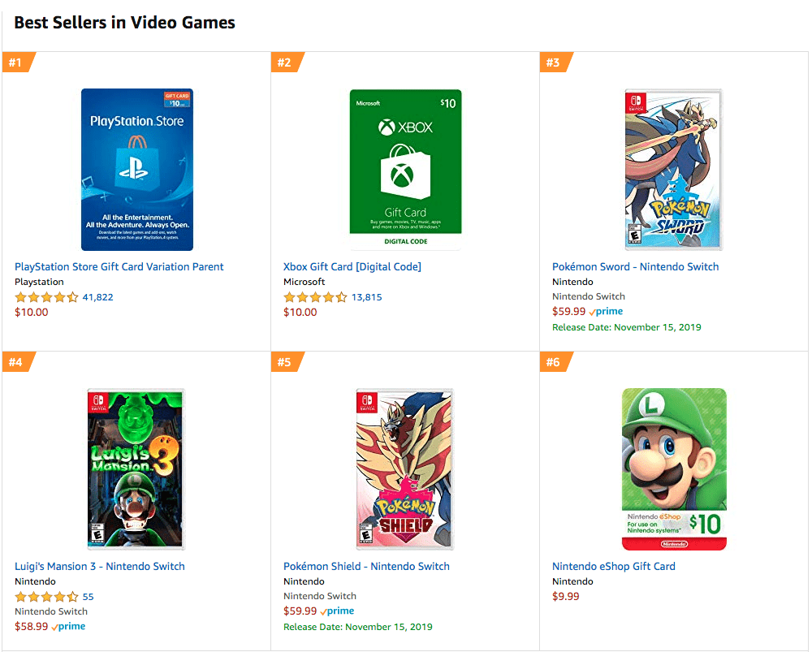Click the Luigi's Mansion 3 box art thumbnail
Screen dimensions: 812x652
click(136, 468)
